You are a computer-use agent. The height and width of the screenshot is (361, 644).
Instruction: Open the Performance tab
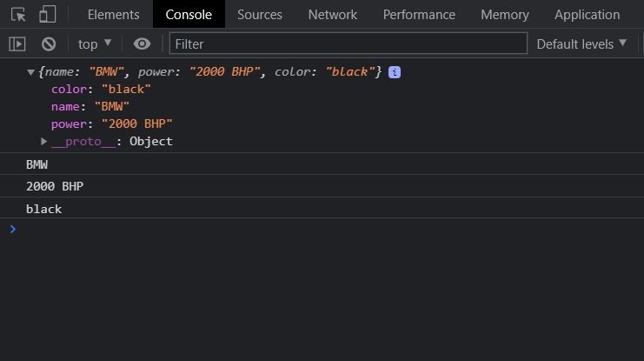click(x=419, y=15)
